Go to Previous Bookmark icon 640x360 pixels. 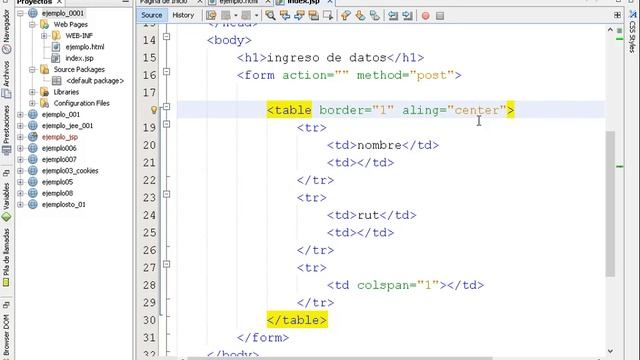[346, 16]
